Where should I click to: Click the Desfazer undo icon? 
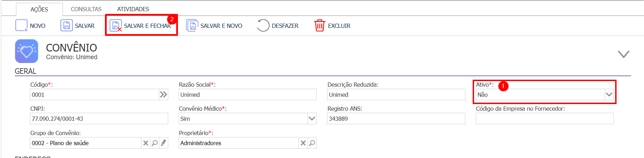263,26
